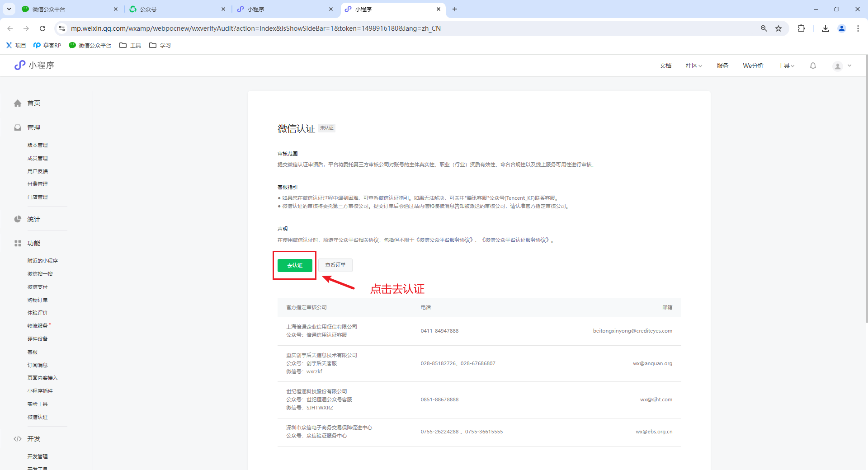Viewport: 868px width, 470px height.
Task: Open the Chrome three-dot menu
Action: [x=858, y=28]
